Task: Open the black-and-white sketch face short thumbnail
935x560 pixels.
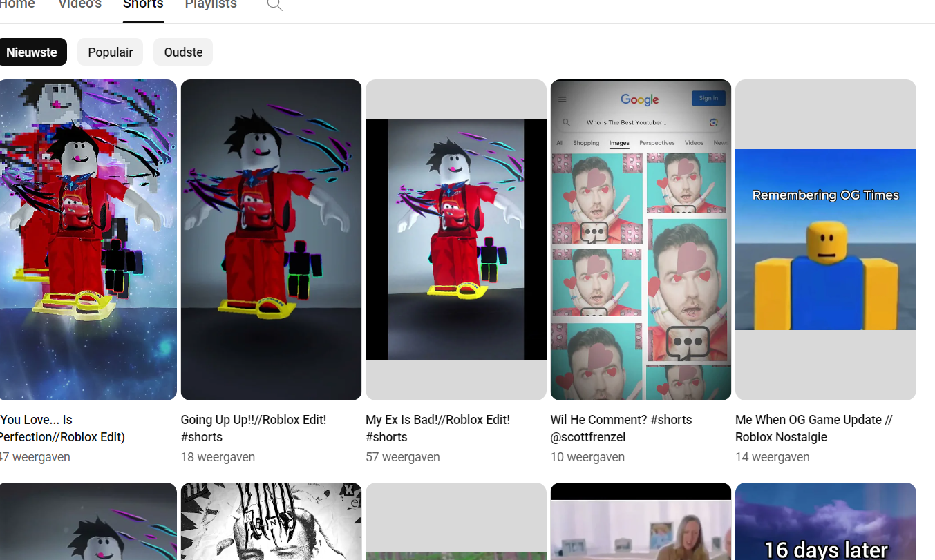Action: coord(271,521)
